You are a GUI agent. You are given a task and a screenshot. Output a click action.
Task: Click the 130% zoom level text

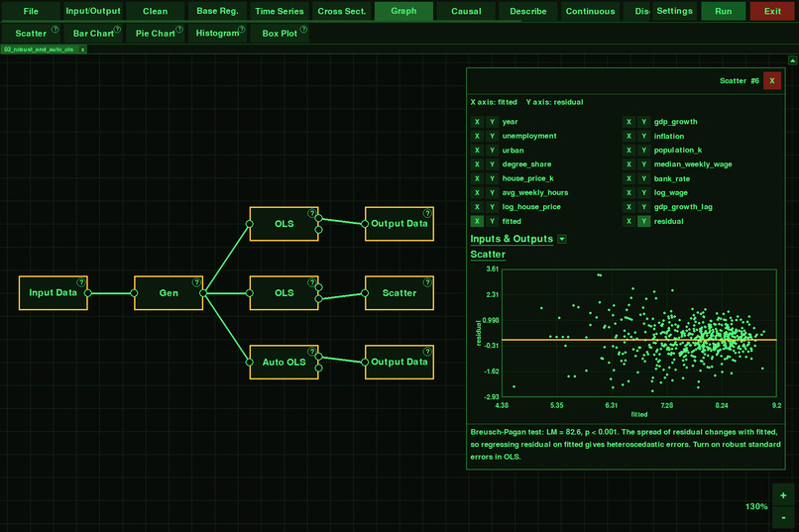(x=756, y=506)
